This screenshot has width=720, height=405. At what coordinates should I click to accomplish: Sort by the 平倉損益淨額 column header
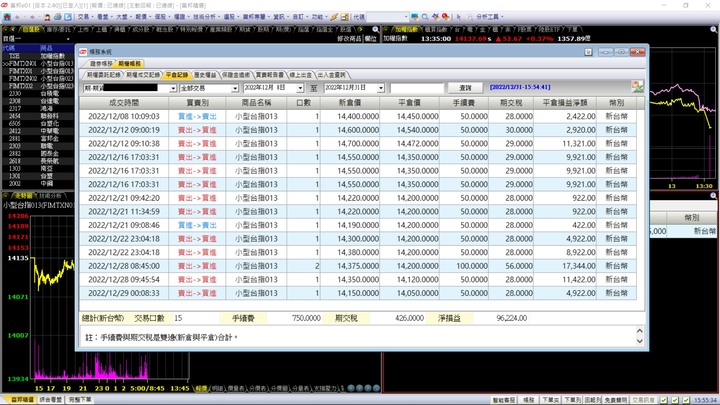pos(565,103)
